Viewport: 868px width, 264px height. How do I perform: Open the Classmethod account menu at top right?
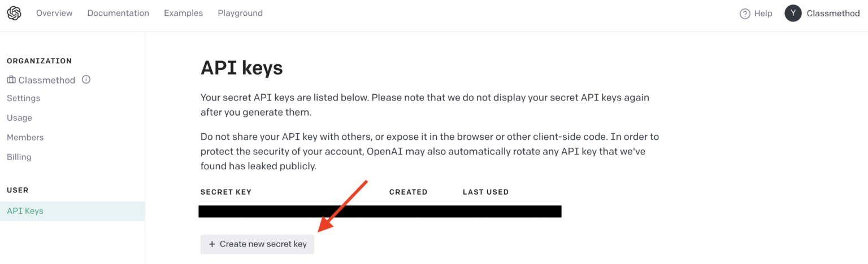point(833,14)
